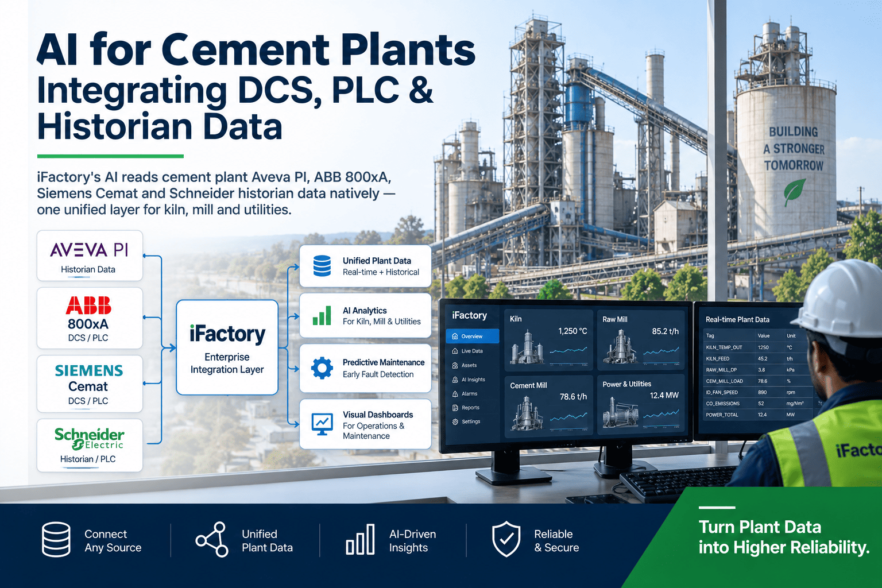Screen dimensions: 882x588
Task: Open Live Data in the dashboard menu
Action: [x=473, y=351]
